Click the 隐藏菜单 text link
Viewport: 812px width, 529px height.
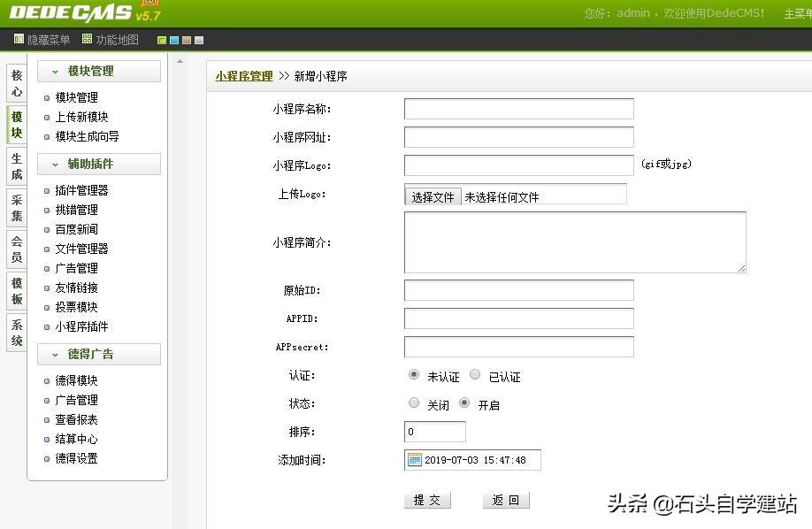(48, 40)
